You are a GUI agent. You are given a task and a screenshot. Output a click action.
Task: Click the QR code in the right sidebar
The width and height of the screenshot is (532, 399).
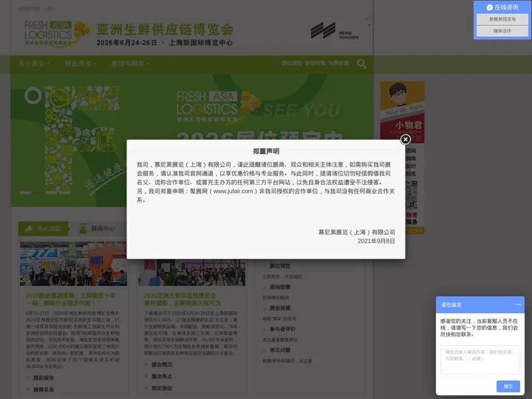(x=412, y=195)
